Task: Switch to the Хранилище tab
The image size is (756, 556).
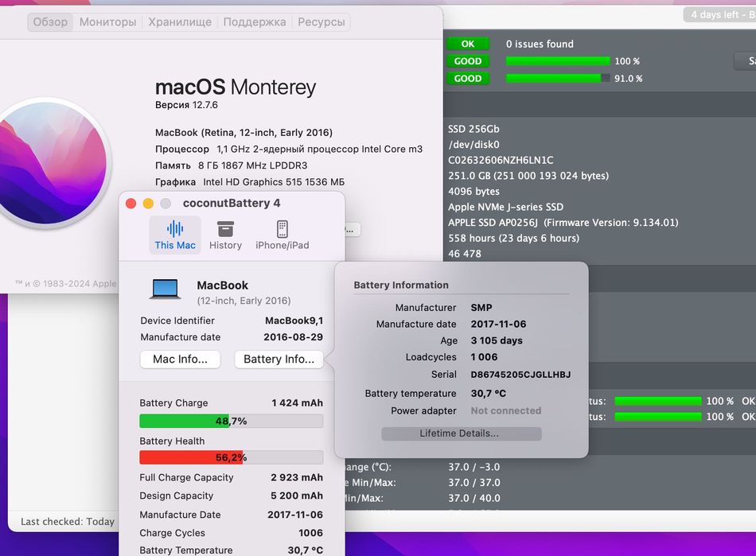Action: 180,22
